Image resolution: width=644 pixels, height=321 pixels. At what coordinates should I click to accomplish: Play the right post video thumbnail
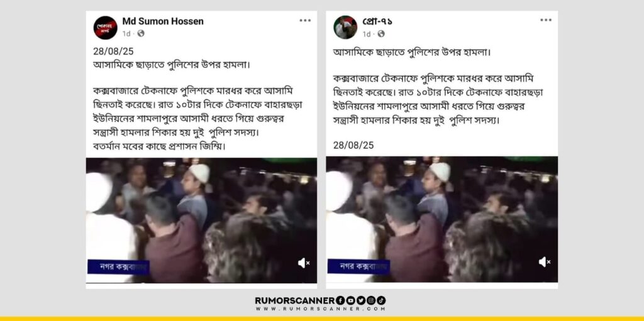tap(442, 219)
